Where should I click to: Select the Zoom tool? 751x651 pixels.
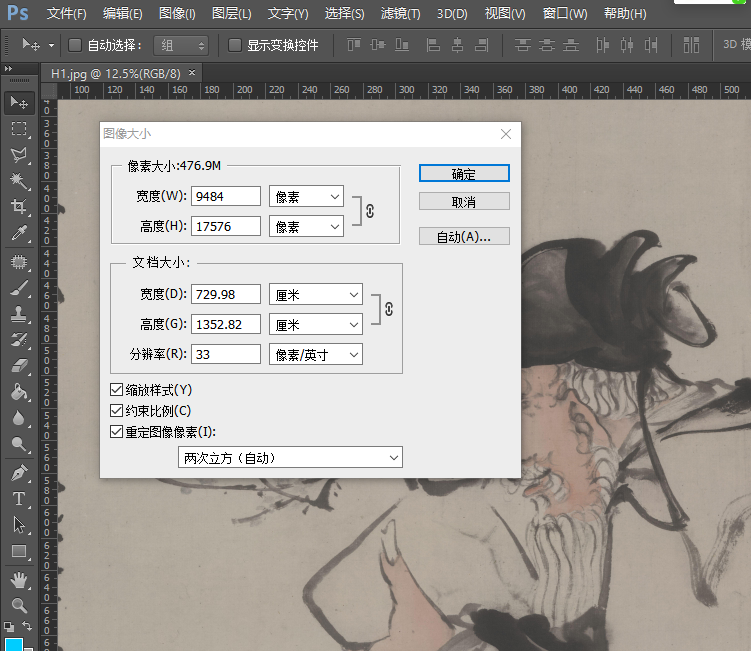coord(19,606)
